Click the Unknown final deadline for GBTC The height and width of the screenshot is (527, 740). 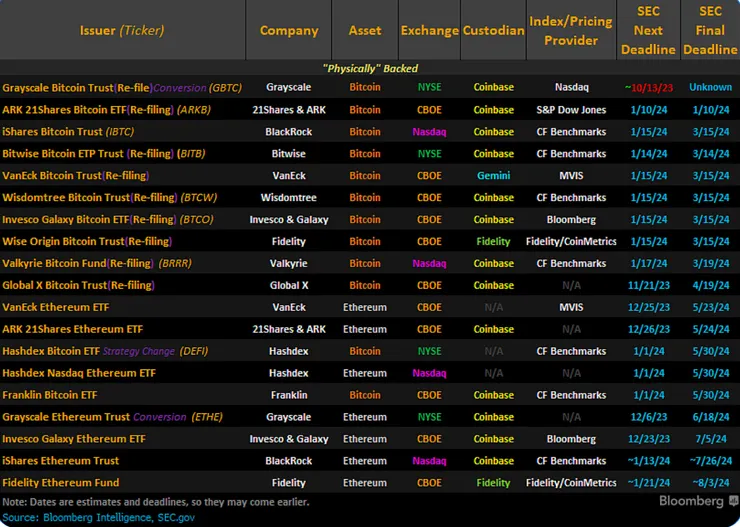(710, 88)
